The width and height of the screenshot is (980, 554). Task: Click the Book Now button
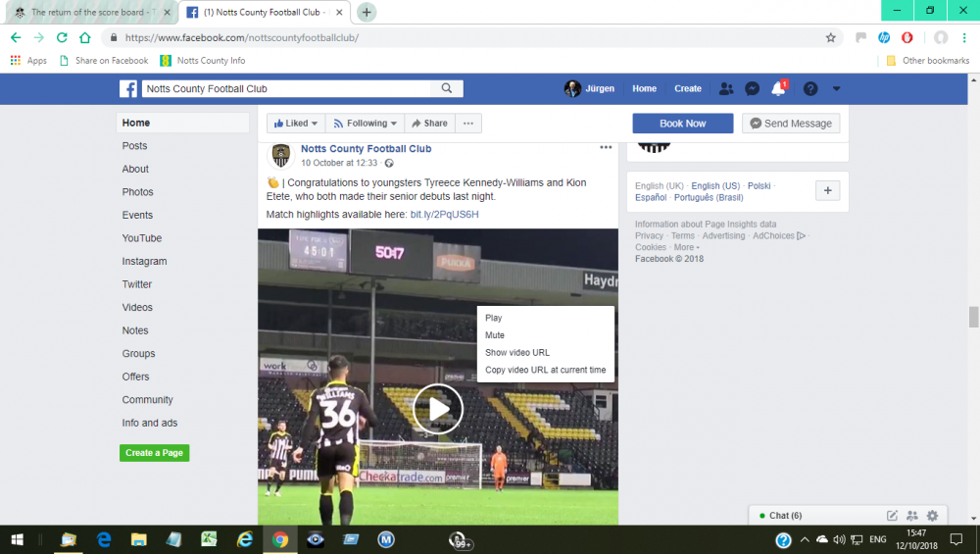coord(682,124)
